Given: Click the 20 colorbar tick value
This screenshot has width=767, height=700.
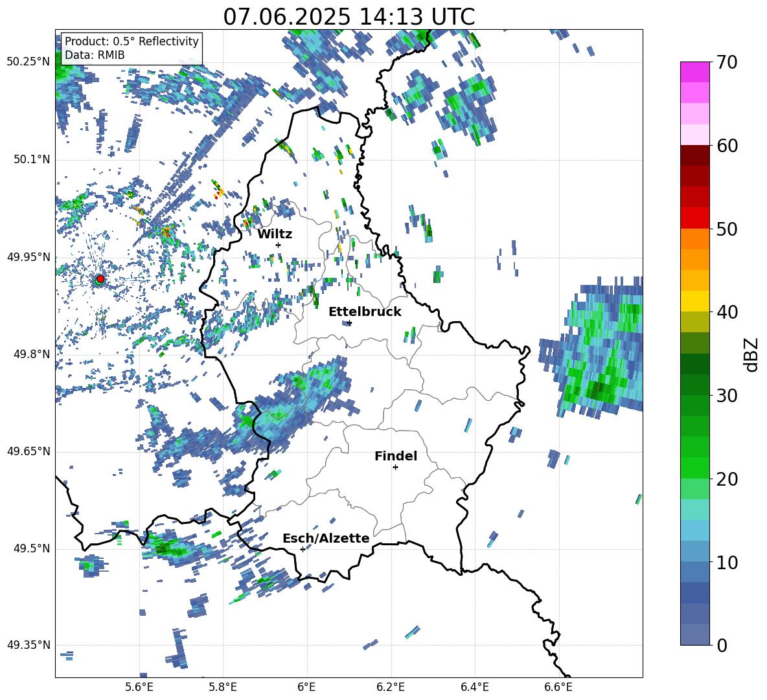Looking at the screenshot, I should click(726, 479).
